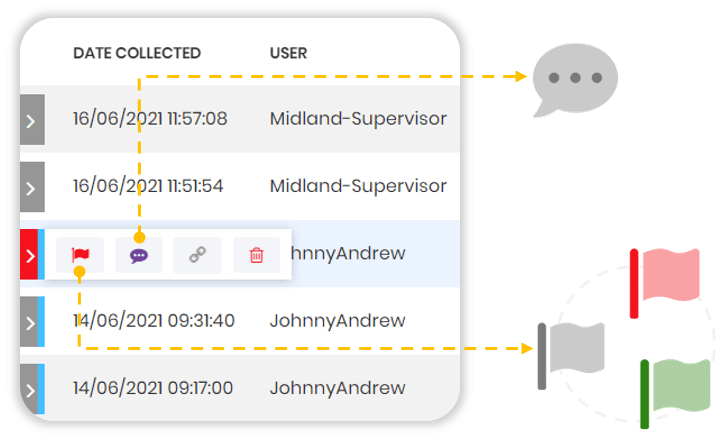The image size is (723, 439).
Task: Click the link chain icon
Action: coord(197,255)
